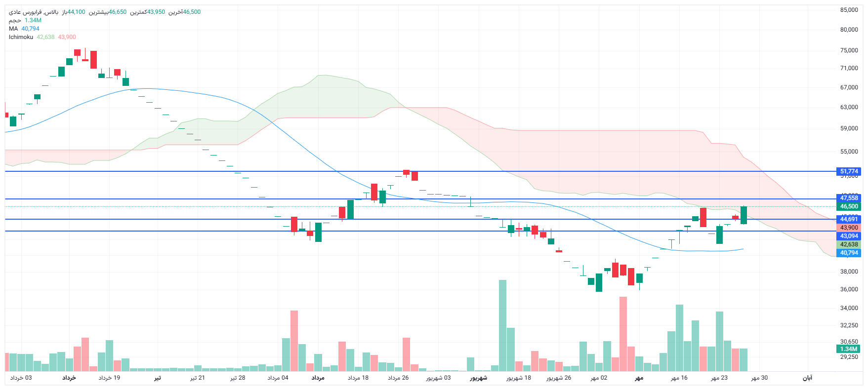Viewport: 868px width, 390px height.
Task: Select the 44,691 horizontal line price tag
Action: tap(849, 219)
